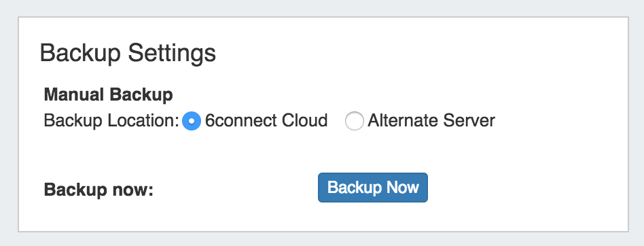Click the word 'Alternate' beside the empty radio
Screen dimensions: 644x246
404,121
